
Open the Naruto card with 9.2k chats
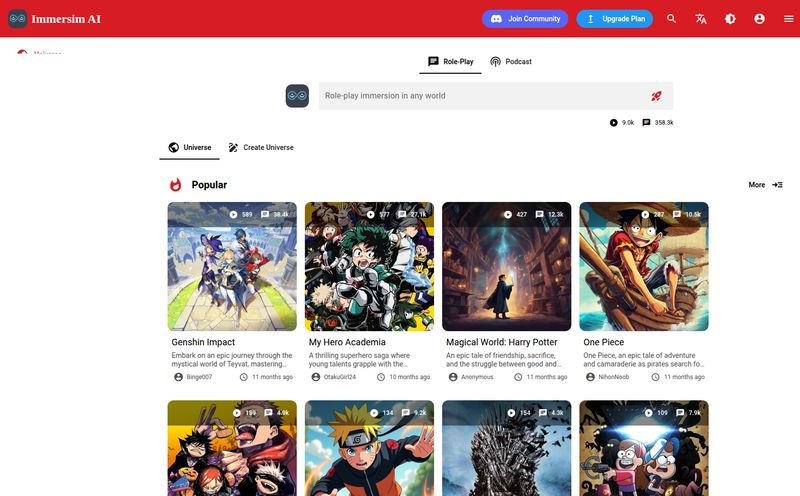click(x=369, y=448)
